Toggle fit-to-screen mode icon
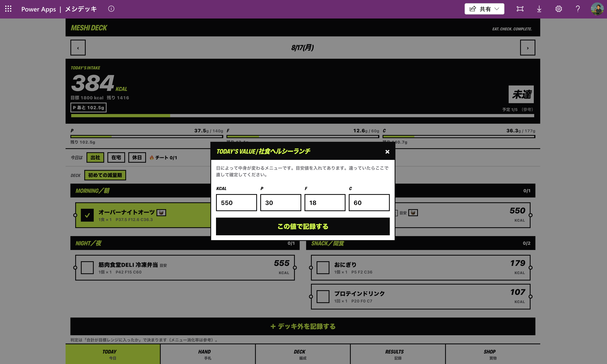The width and height of the screenshot is (607, 364). [520, 9]
